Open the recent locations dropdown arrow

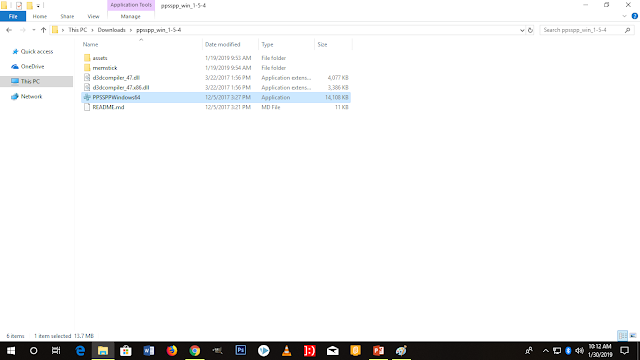[33, 30]
